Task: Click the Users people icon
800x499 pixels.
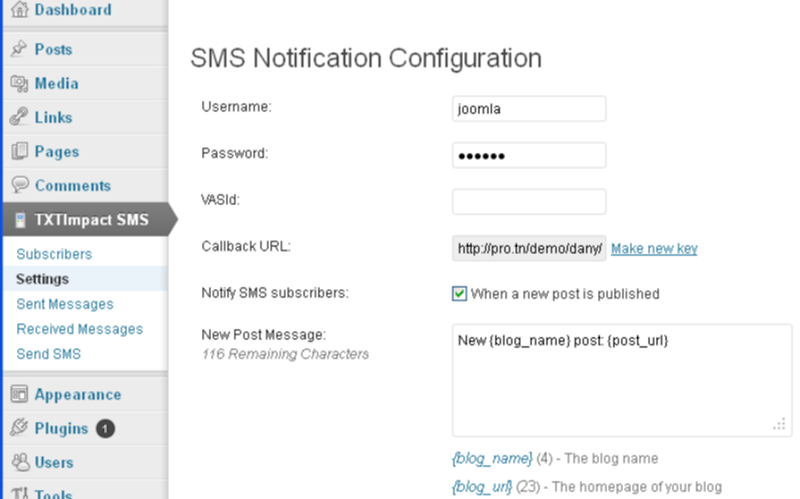Action: pos(20,462)
